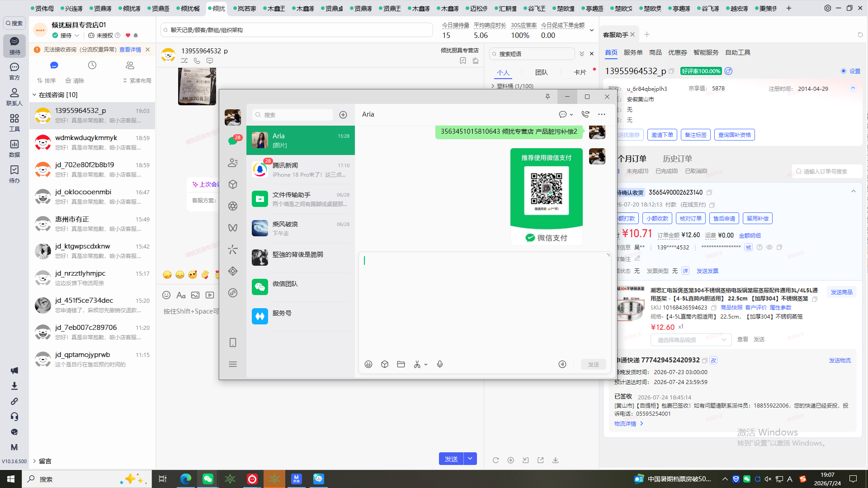Switch to 商品 tab
Screen dimensions: 868x488
(656, 52)
